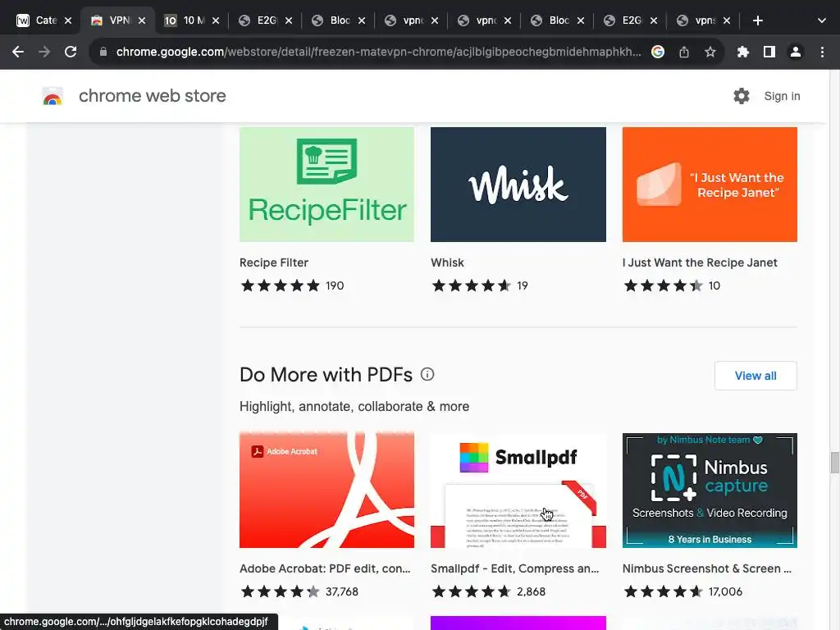
Task: Click the forward navigation arrow
Action: (x=44, y=52)
